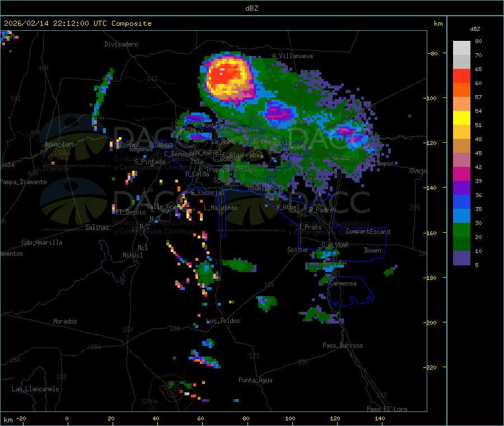Click the El_Desvio location label
Screen dimensions: 504x426
tap(131, 212)
